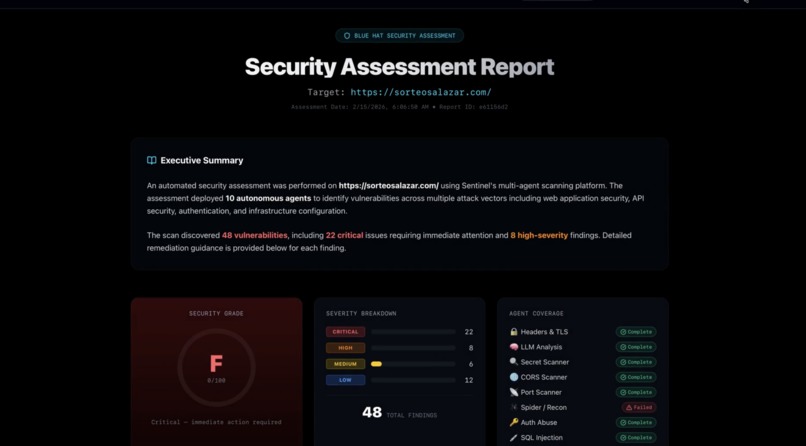Click the '22 critical' red text
Screen dimensions: 806x446
pyautogui.click(x=344, y=235)
